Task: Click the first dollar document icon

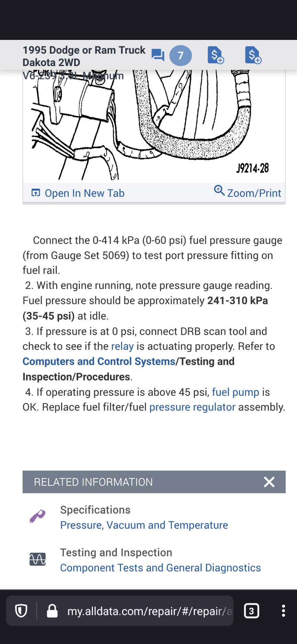Action: pyautogui.click(x=216, y=55)
